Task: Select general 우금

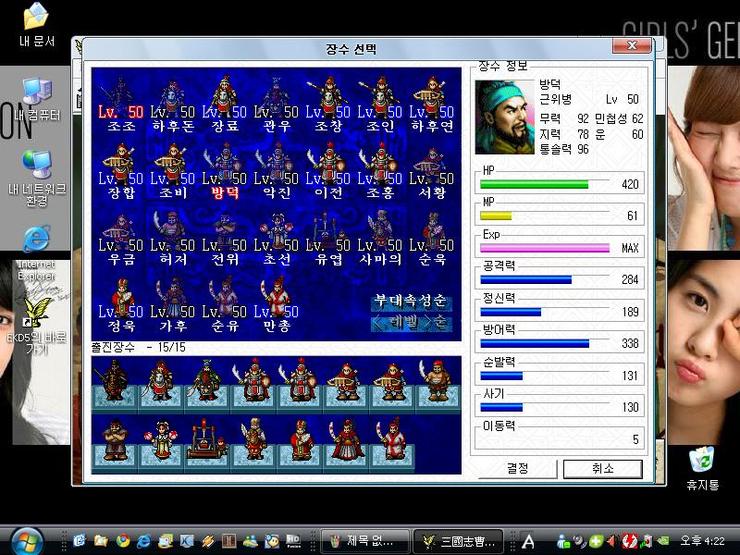Action: click(x=121, y=238)
